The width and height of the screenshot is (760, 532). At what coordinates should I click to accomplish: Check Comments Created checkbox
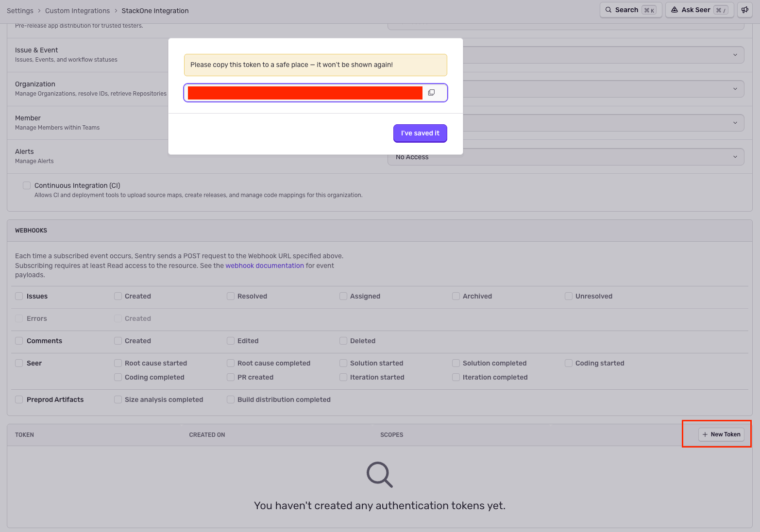click(x=118, y=341)
